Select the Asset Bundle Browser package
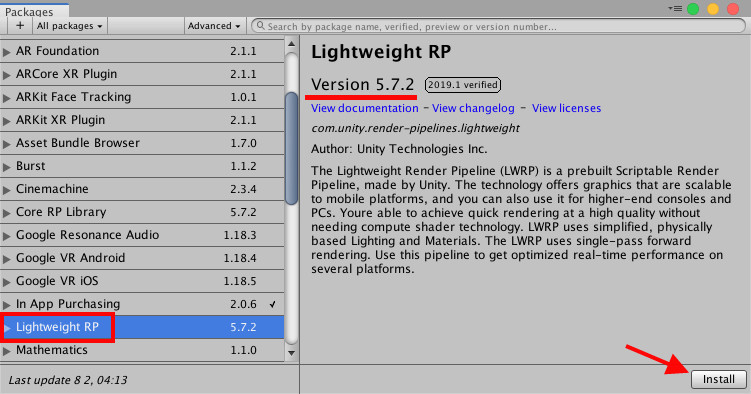This screenshot has width=751, height=394. click(142, 143)
